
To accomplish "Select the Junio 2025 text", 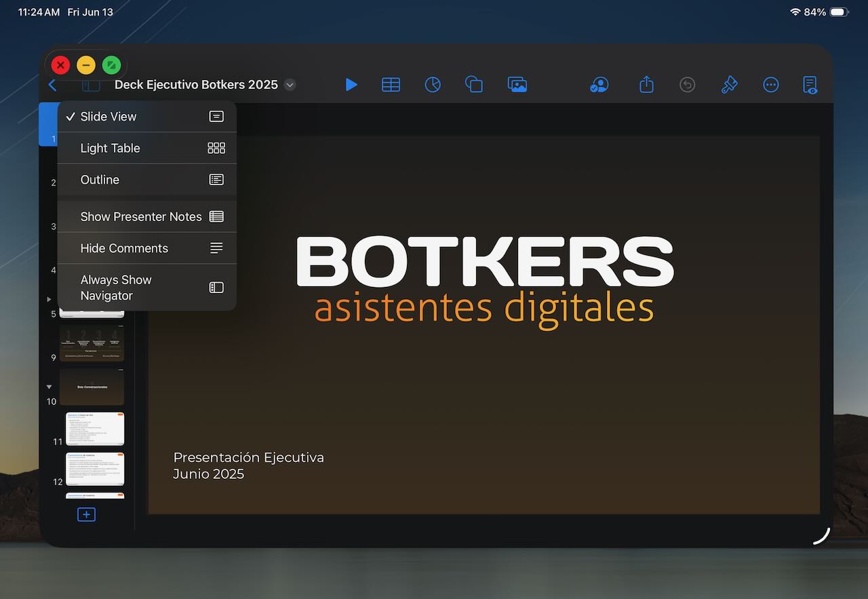I will pos(209,474).
